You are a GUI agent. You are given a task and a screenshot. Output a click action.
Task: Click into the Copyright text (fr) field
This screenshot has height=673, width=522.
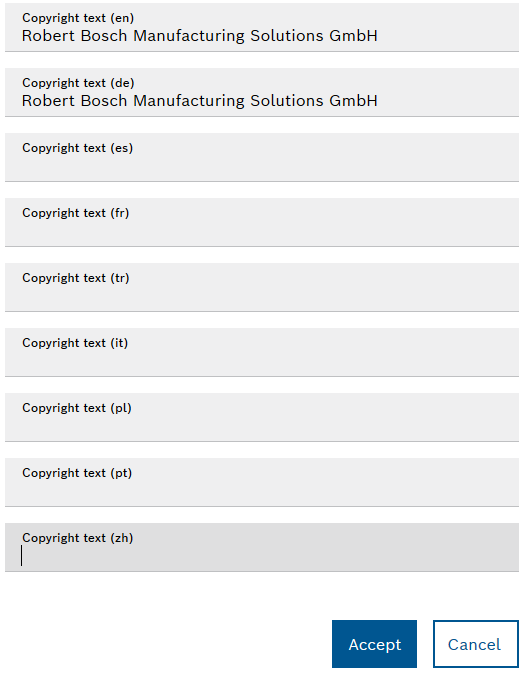click(262, 222)
